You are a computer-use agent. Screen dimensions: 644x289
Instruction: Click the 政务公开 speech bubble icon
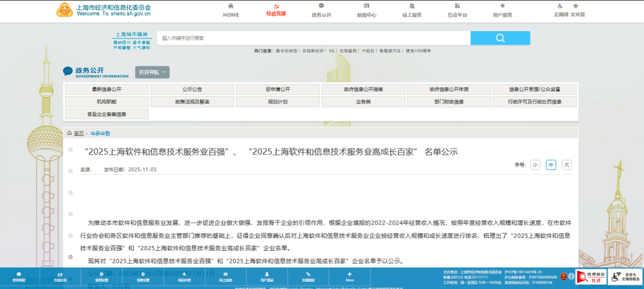click(321, 6)
